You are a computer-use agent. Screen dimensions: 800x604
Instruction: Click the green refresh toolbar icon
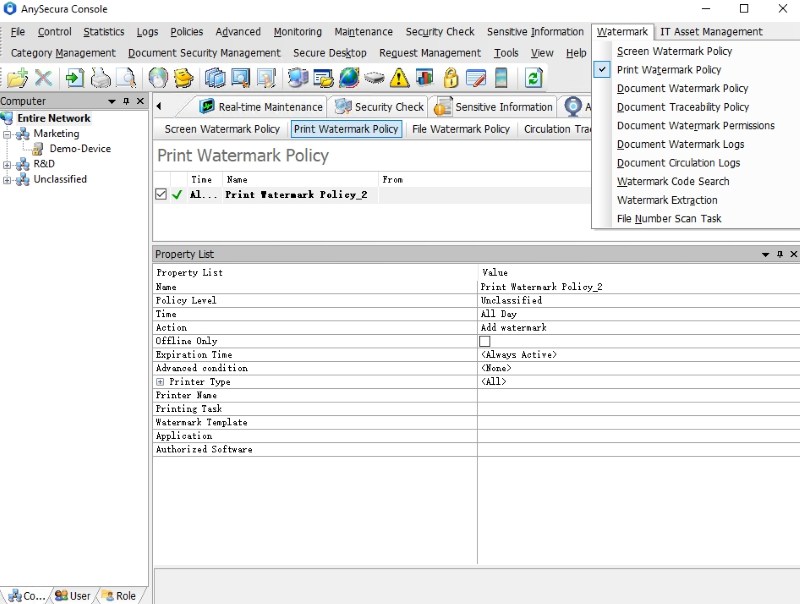[x=533, y=78]
